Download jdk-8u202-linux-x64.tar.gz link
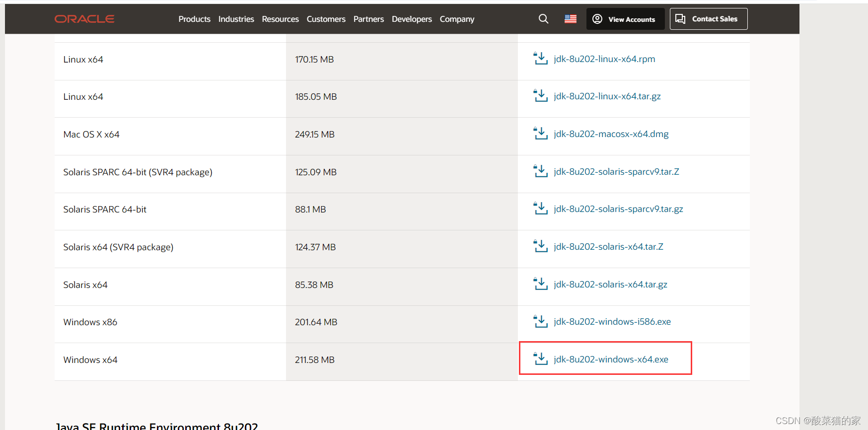The width and height of the screenshot is (868, 430). [x=607, y=96]
